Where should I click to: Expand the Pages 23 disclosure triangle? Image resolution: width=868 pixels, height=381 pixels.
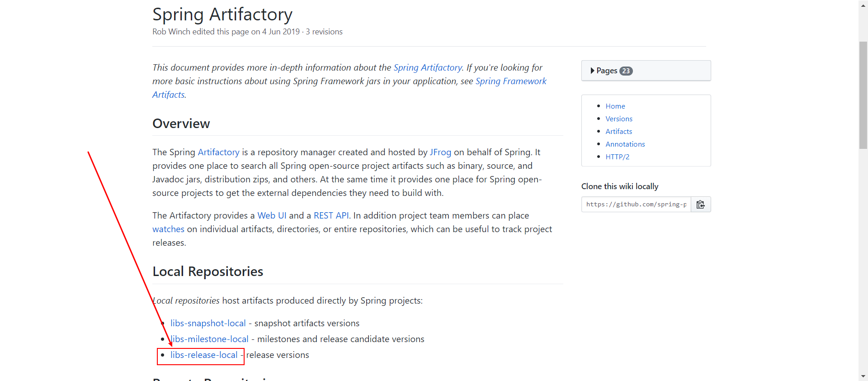[592, 71]
